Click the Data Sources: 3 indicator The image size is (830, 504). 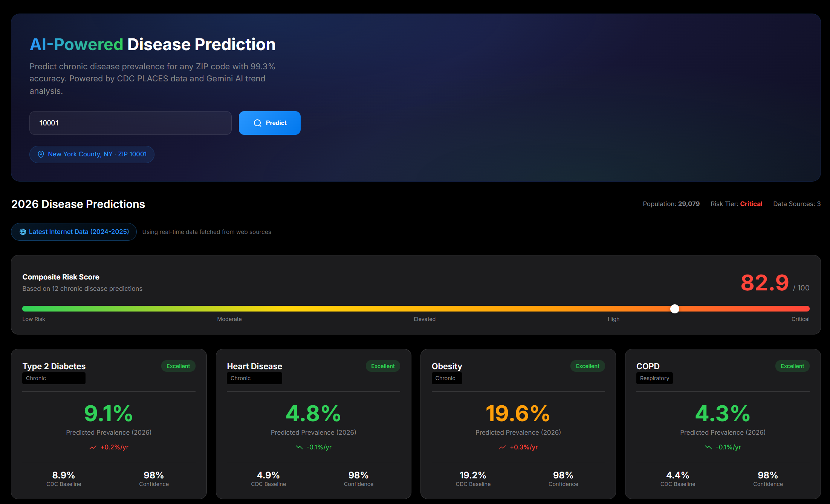(796, 204)
